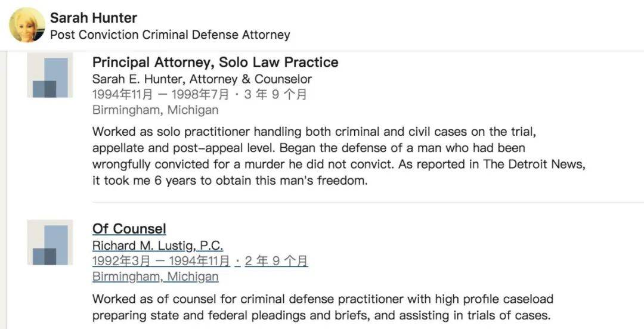Open the Of Counsel position link

[x=129, y=229]
